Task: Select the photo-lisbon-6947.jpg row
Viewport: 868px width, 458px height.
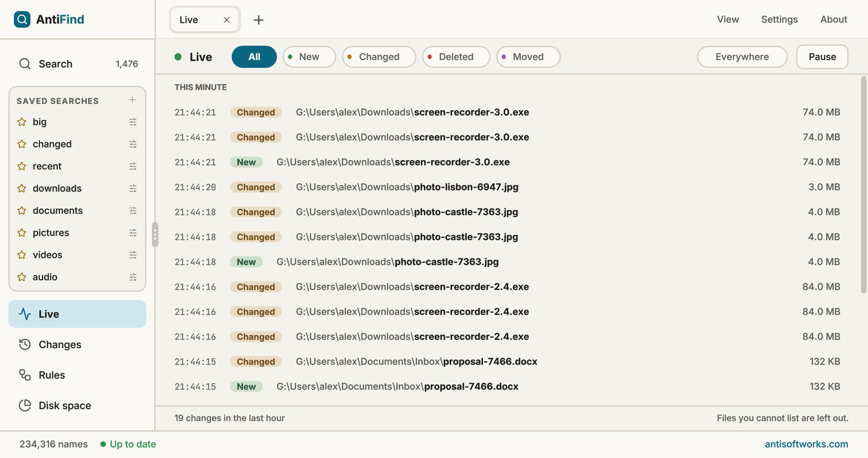Action: (507, 187)
